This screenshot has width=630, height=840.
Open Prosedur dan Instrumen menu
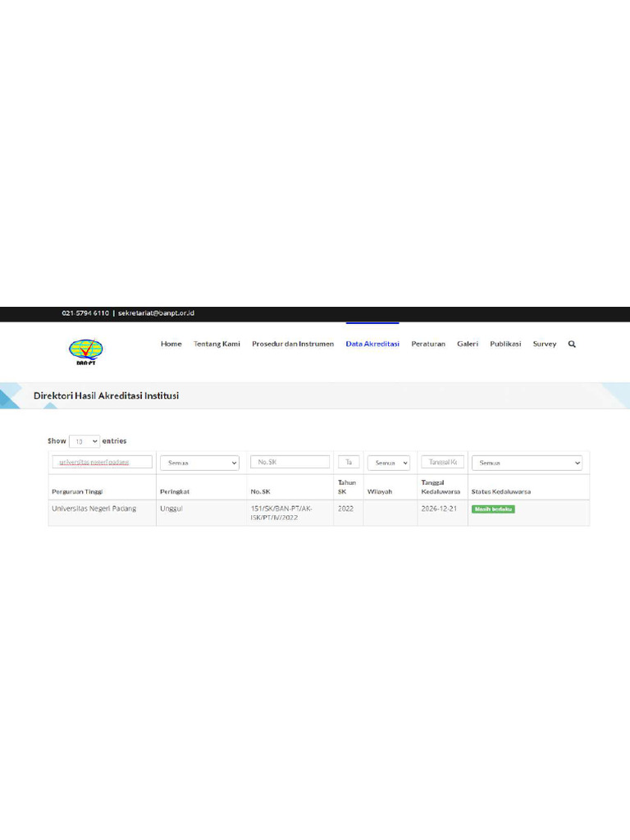(x=293, y=344)
